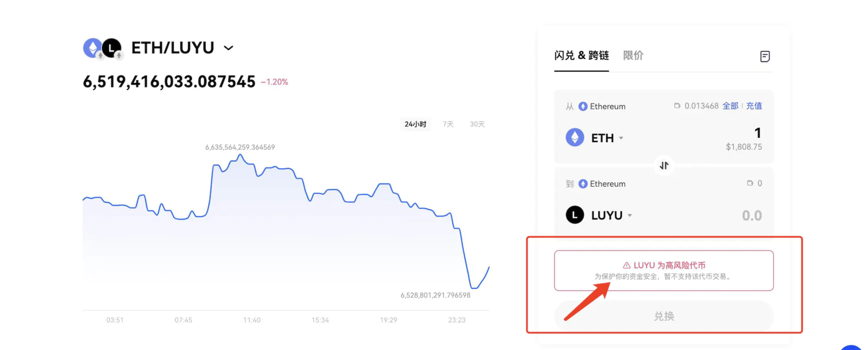The height and width of the screenshot is (350, 868).
Task: Click the 全部 max amount link
Action: point(730,106)
